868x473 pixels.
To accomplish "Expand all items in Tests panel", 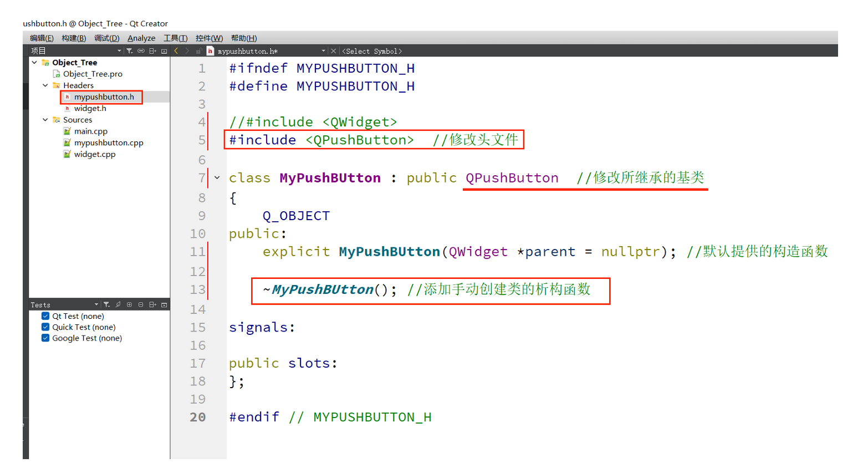I will pos(129,304).
